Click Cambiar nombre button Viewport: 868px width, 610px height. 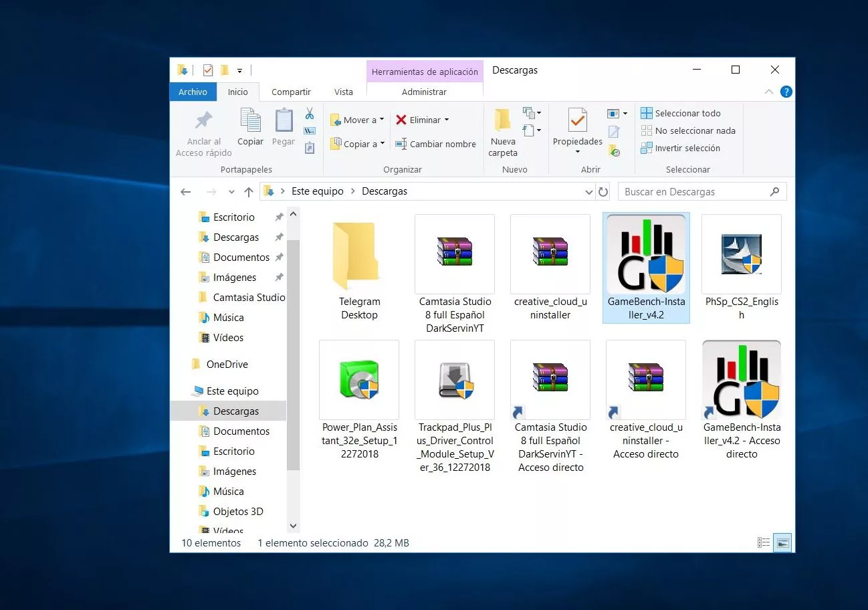[x=435, y=144]
